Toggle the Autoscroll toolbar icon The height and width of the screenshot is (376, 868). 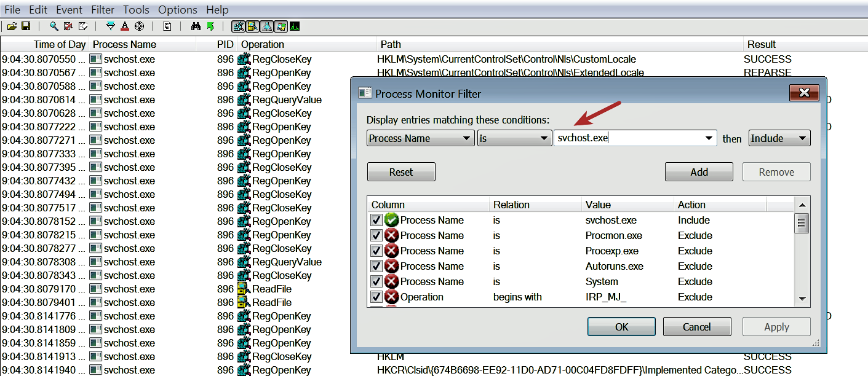(x=68, y=26)
